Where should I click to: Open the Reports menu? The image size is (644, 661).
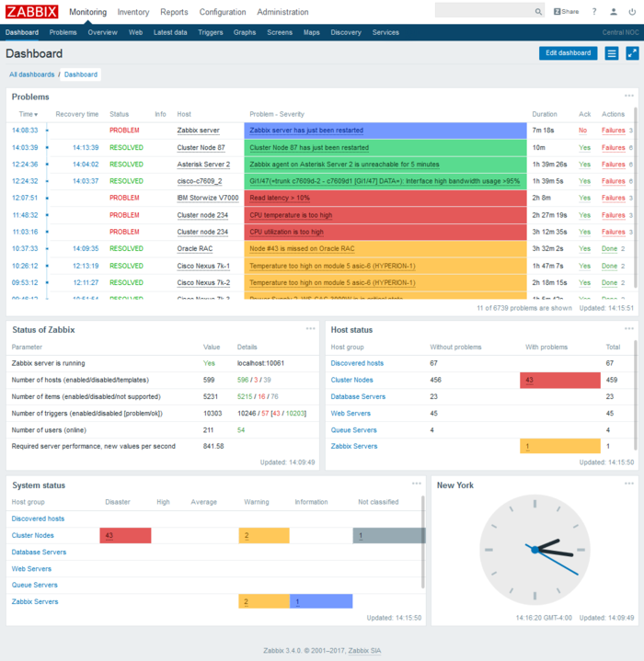pyautogui.click(x=174, y=12)
